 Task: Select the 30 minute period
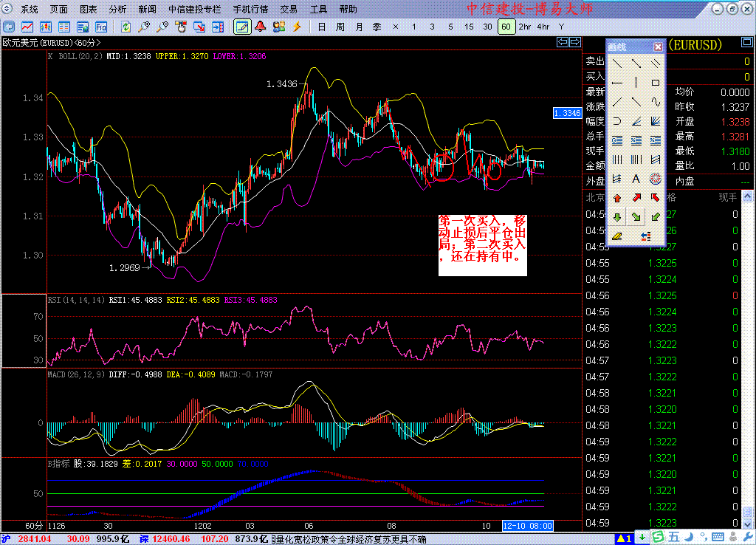[487, 27]
